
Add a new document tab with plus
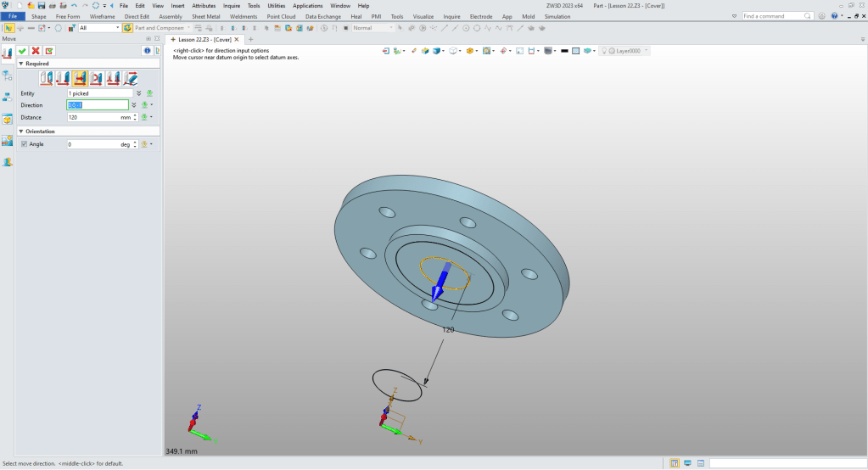(x=250, y=39)
